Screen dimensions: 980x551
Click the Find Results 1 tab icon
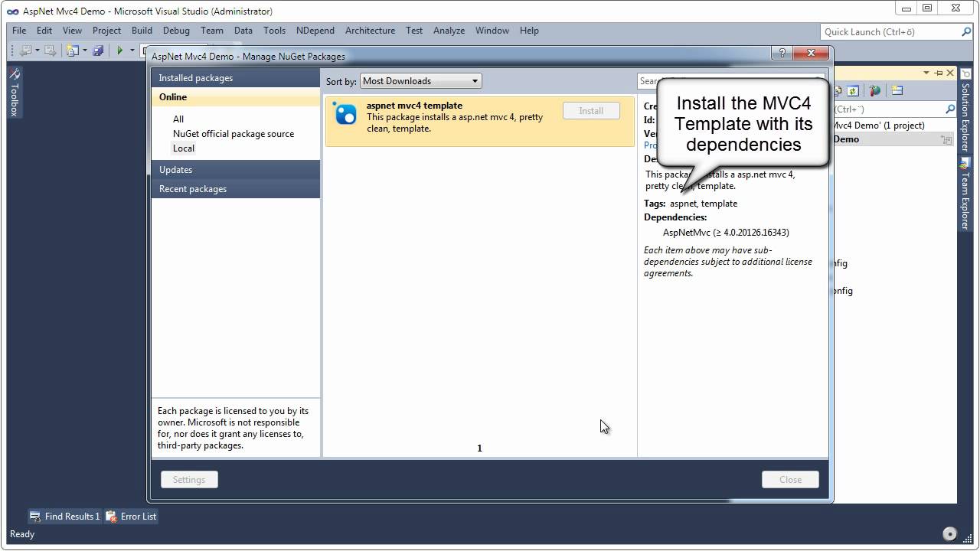point(35,517)
